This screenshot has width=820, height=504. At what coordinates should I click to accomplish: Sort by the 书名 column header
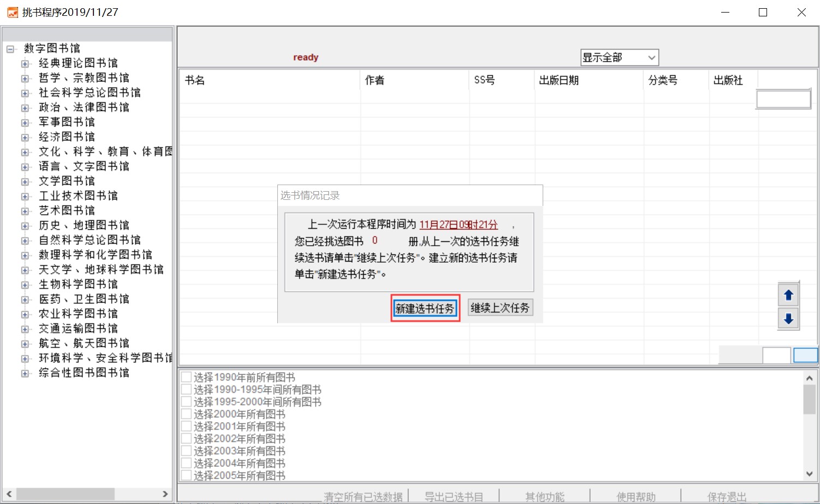pyautogui.click(x=195, y=80)
